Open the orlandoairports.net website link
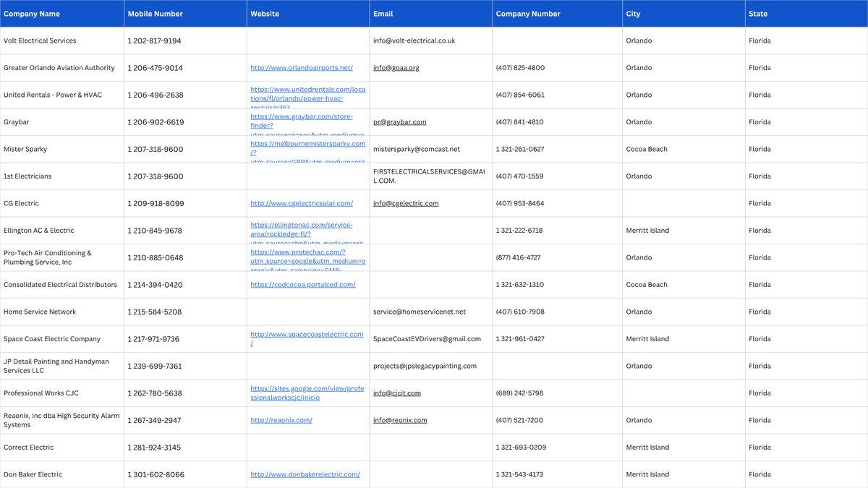The width and height of the screenshot is (868, 488). pos(302,68)
